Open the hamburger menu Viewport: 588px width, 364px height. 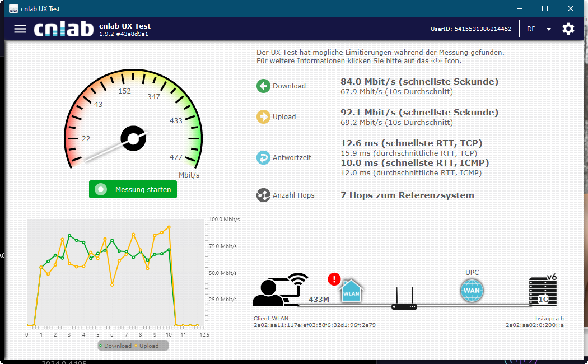(20, 29)
